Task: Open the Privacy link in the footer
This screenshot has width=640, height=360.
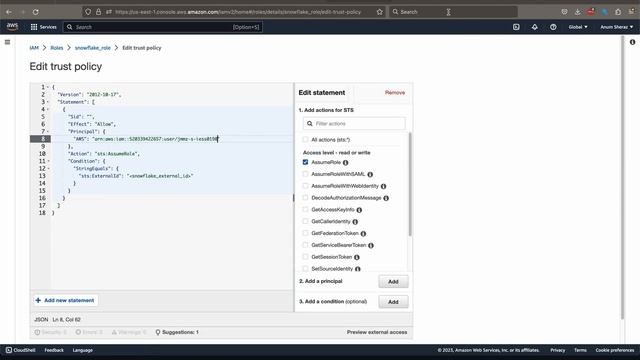Action: (x=558, y=350)
